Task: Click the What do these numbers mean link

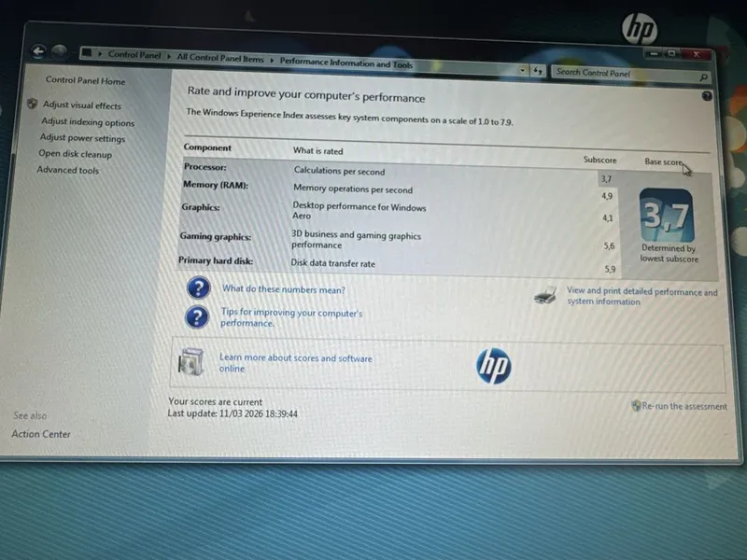Action: 284,289
